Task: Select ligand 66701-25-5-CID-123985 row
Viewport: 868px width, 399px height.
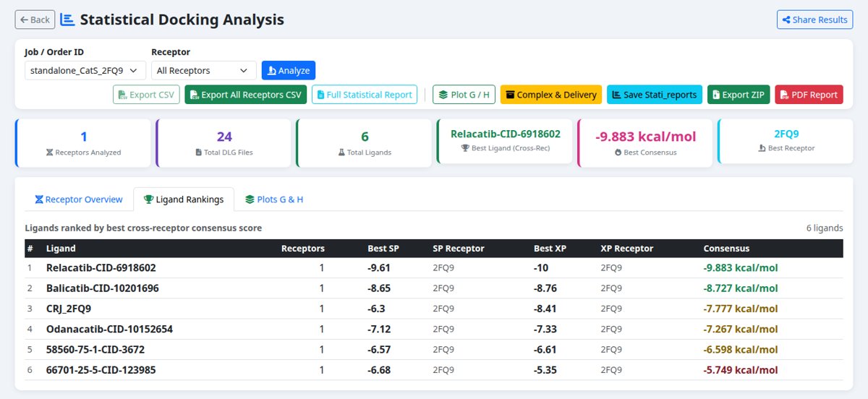Action: click(434, 369)
